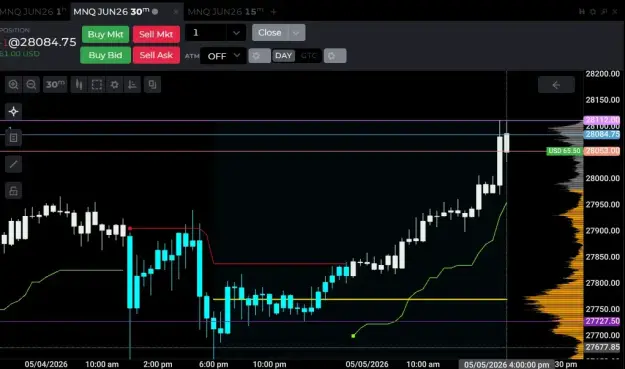The width and height of the screenshot is (625, 369).
Task: Activate the dashed-rectangle selection tool
Action: click(x=96, y=84)
